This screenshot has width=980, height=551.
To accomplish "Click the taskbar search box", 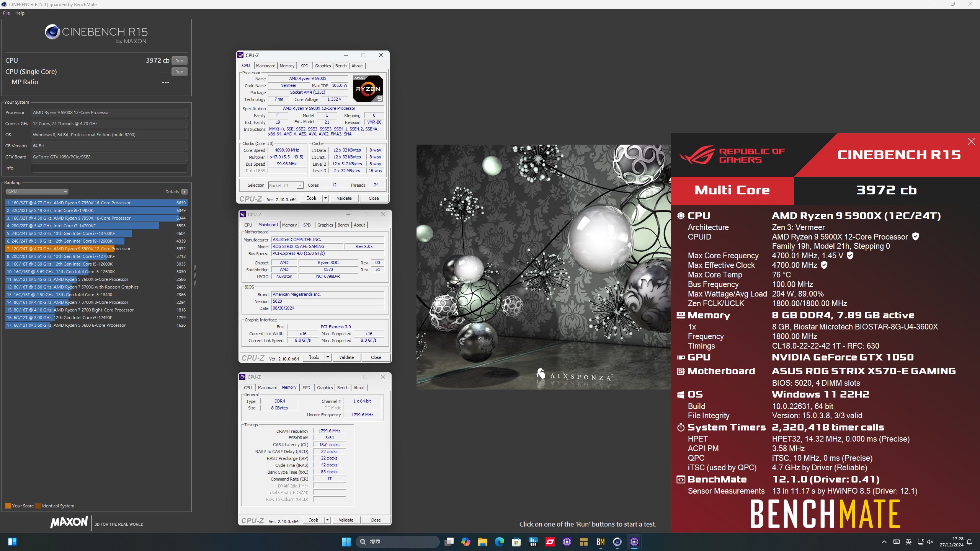I will (398, 541).
